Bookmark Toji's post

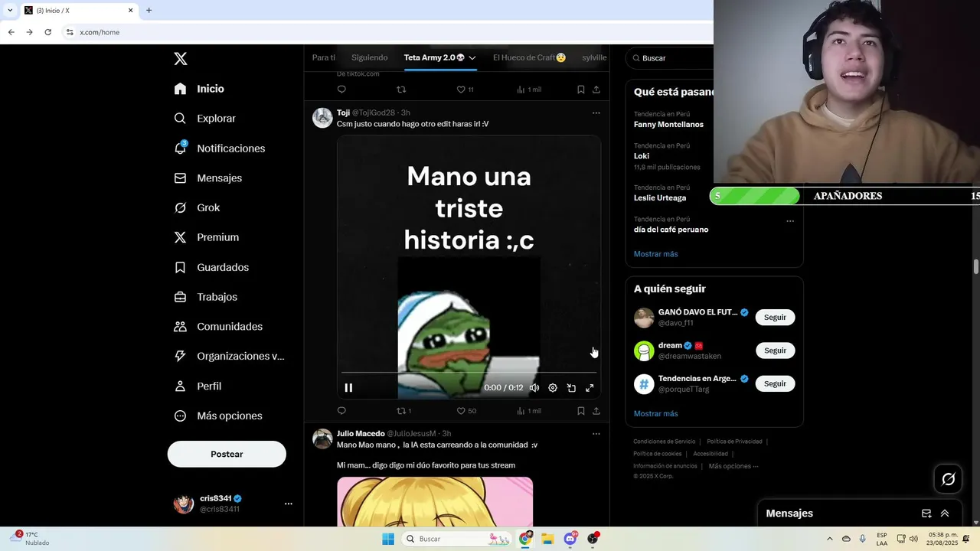580,411
